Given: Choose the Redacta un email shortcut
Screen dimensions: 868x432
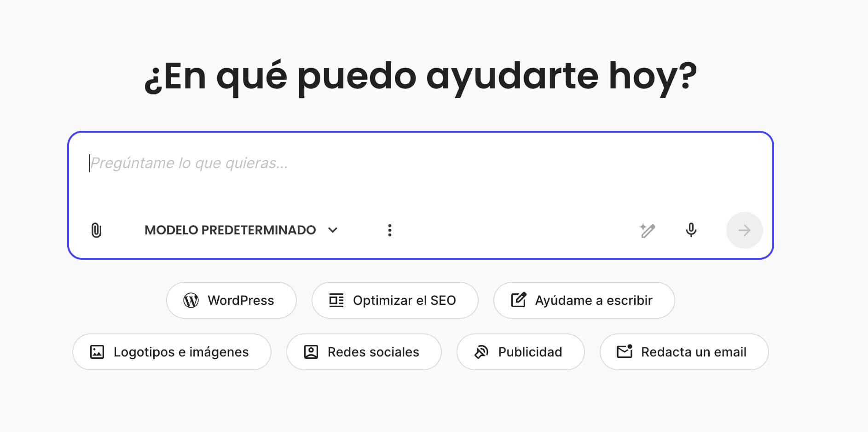Looking at the screenshot, I should click(684, 352).
